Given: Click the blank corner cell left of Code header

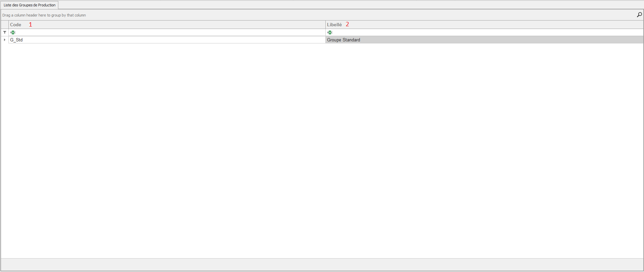Looking at the screenshot, I should 5,25.
